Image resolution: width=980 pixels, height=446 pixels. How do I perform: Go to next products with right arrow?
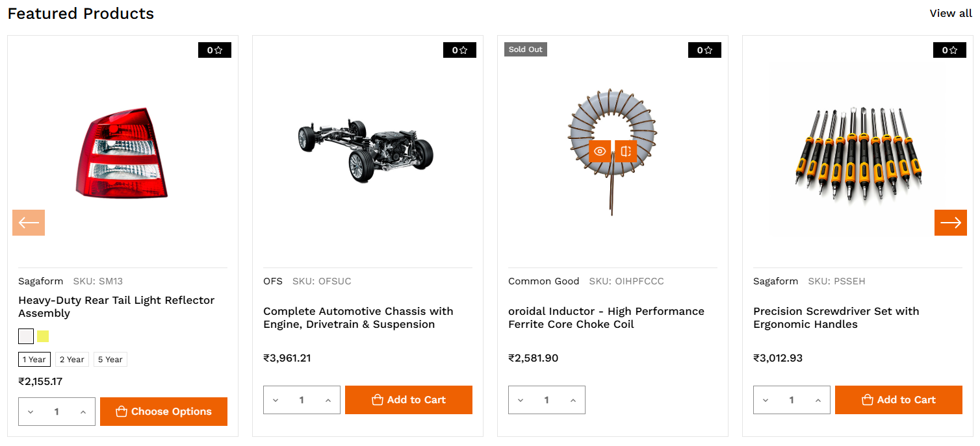[x=950, y=223]
